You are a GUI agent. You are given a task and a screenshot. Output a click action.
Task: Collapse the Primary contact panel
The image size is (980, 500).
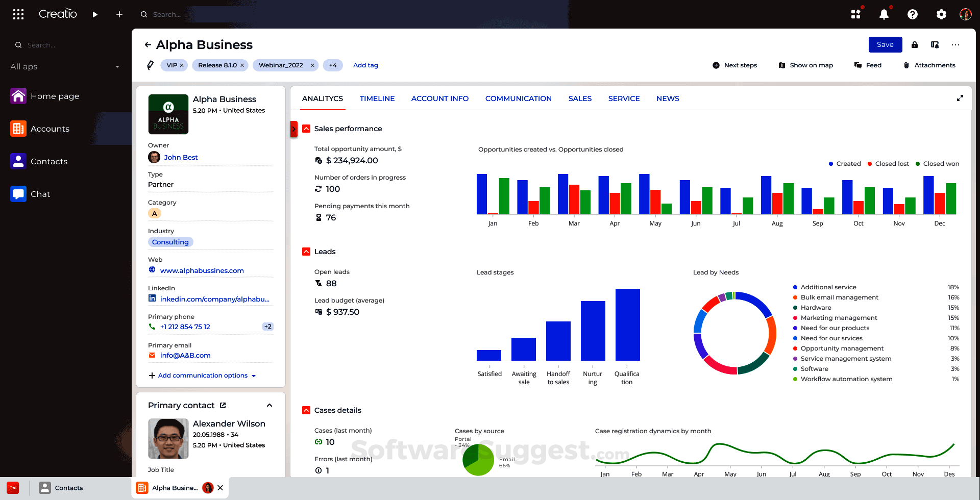(x=269, y=405)
